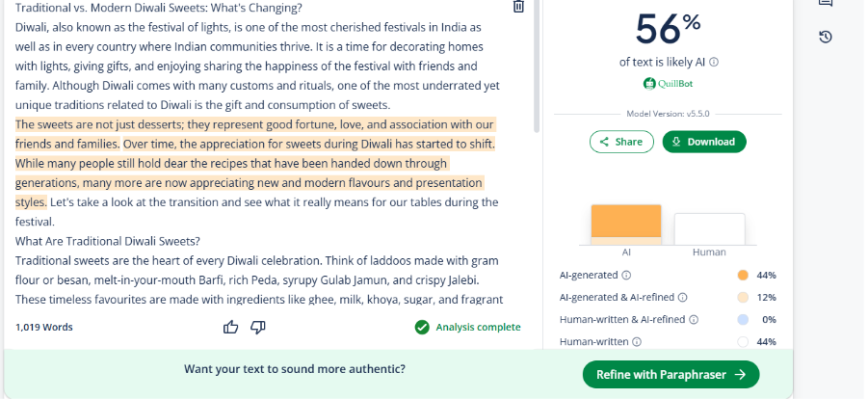Show info for the Human-written category
The height and width of the screenshot is (399, 868).
[x=637, y=342]
